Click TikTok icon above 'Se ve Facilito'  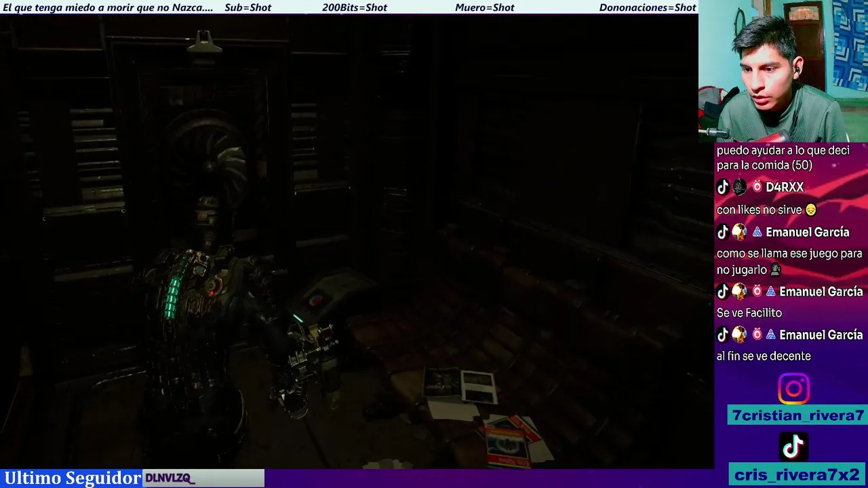tap(723, 291)
